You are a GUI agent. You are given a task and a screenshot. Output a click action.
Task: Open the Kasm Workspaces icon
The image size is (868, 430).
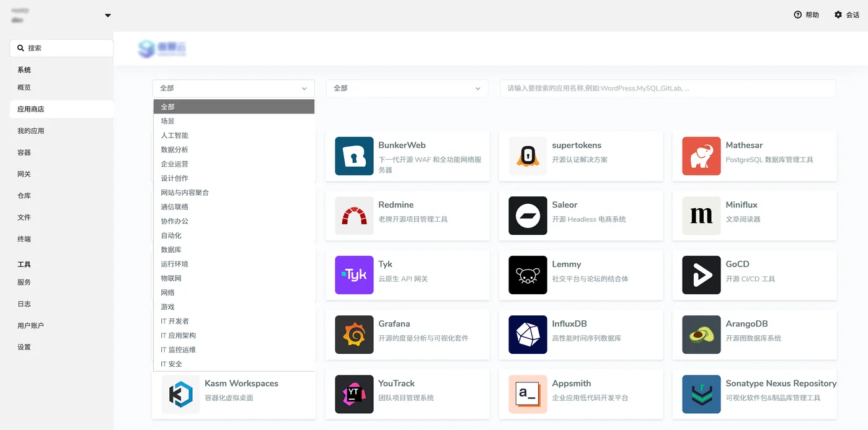tap(180, 394)
